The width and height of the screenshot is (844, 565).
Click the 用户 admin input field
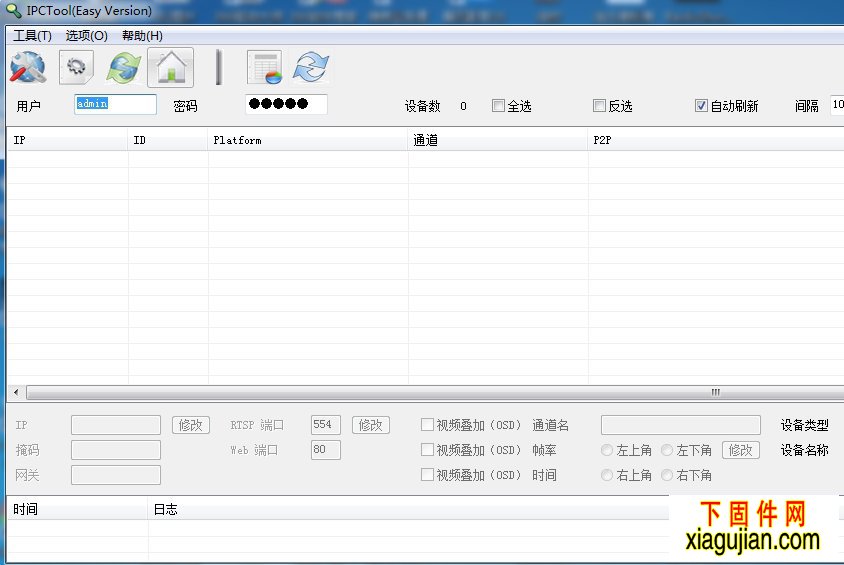click(x=115, y=104)
